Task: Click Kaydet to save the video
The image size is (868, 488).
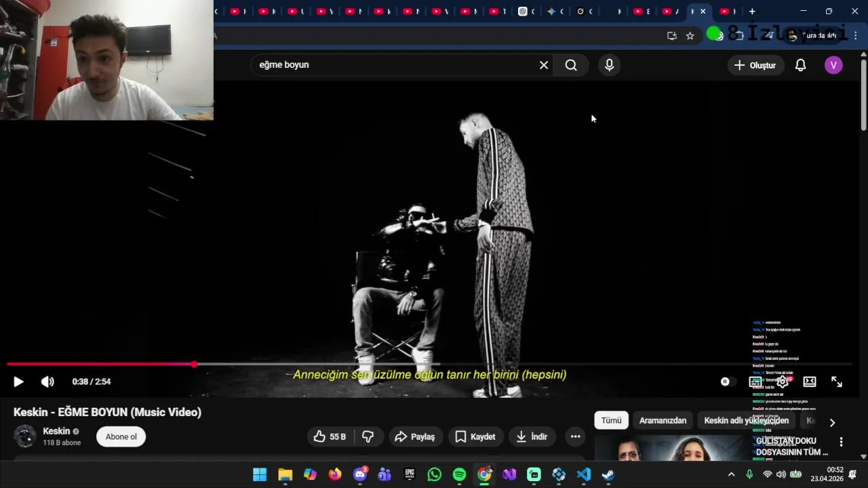Action: [x=475, y=436]
